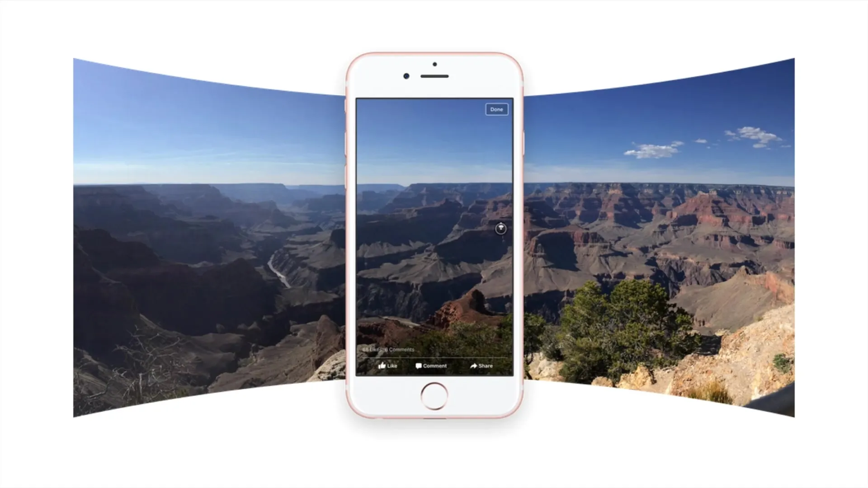Click the iPhone home button
The image size is (868, 488).
pyautogui.click(x=434, y=395)
